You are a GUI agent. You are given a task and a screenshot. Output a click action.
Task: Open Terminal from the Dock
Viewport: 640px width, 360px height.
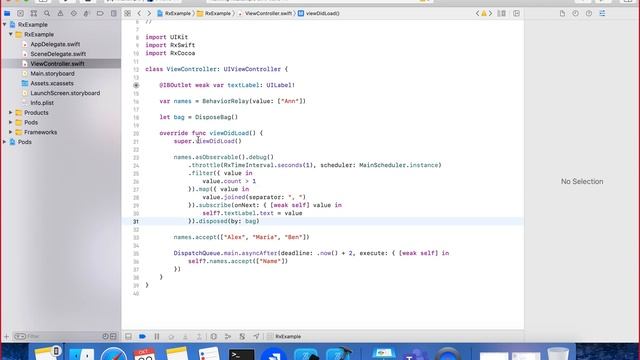click(x=241, y=354)
